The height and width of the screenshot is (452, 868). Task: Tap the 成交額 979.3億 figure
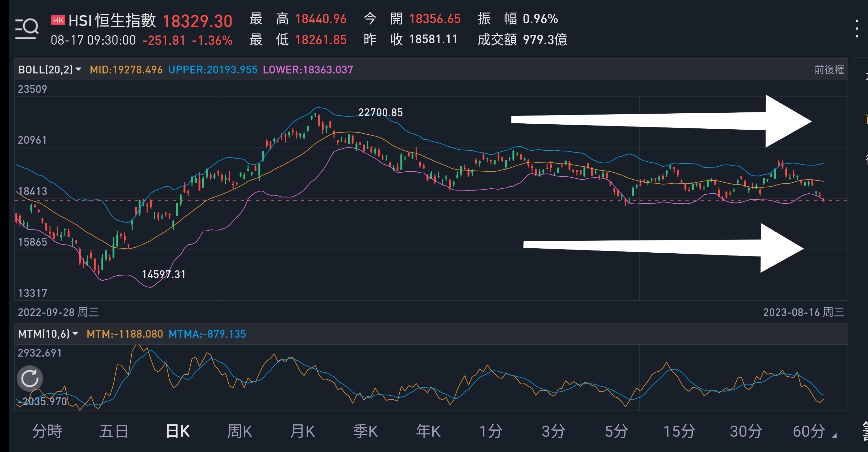pos(545,40)
